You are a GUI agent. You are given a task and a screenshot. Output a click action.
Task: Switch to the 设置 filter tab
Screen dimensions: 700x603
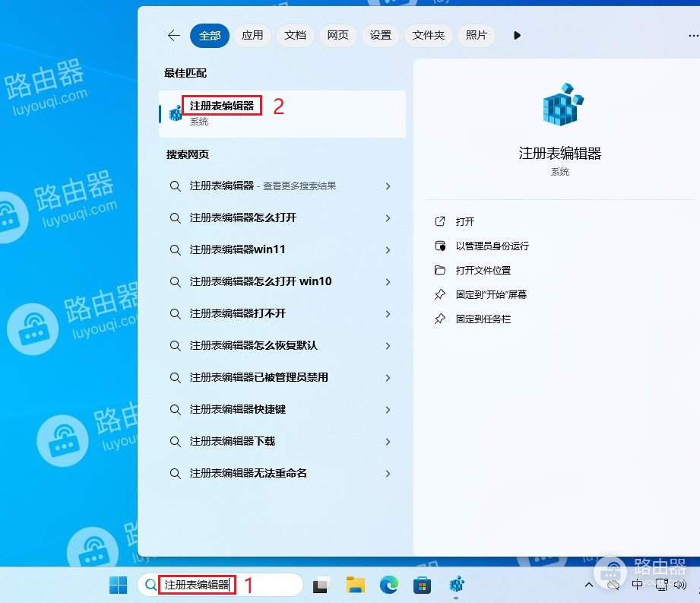pyautogui.click(x=380, y=35)
